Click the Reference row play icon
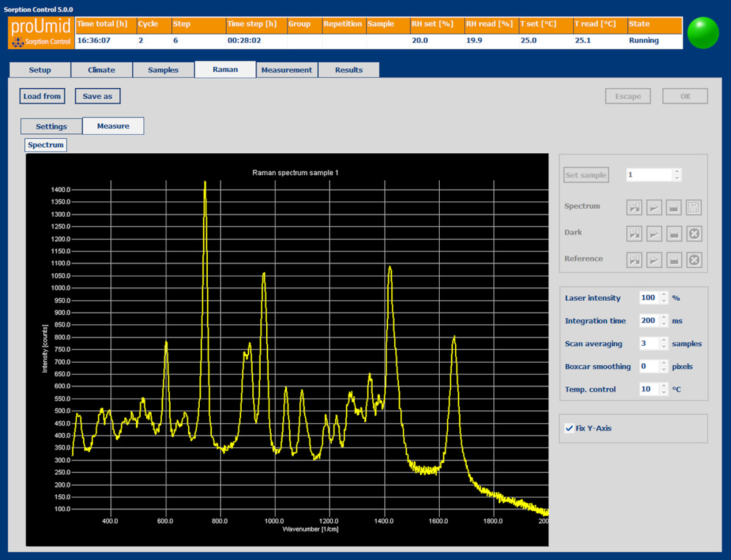 pos(654,260)
